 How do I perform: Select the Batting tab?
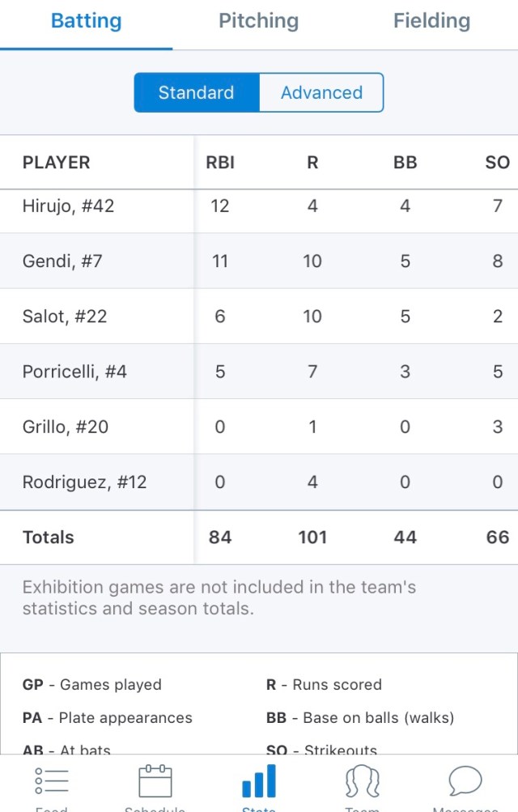click(x=86, y=21)
